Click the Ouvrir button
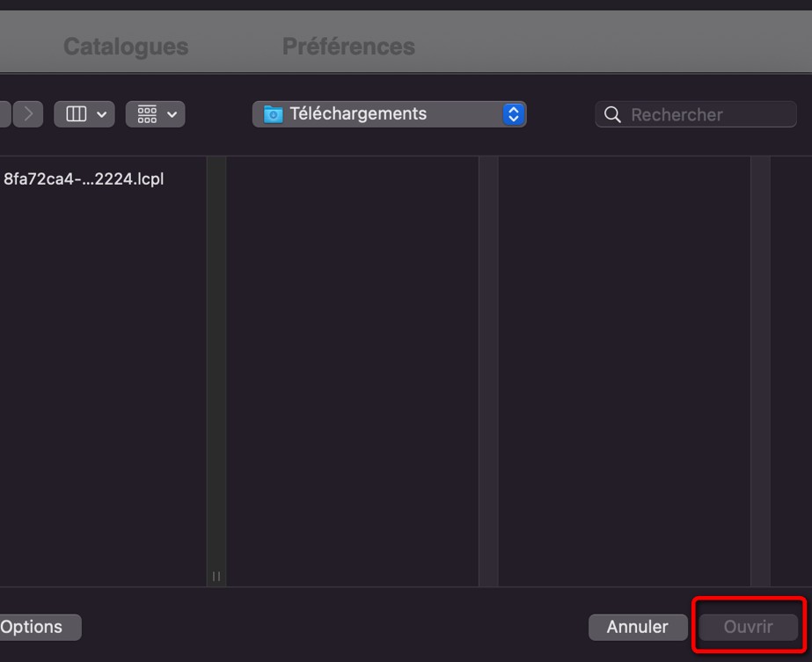The image size is (812, 662). click(x=748, y=627)
